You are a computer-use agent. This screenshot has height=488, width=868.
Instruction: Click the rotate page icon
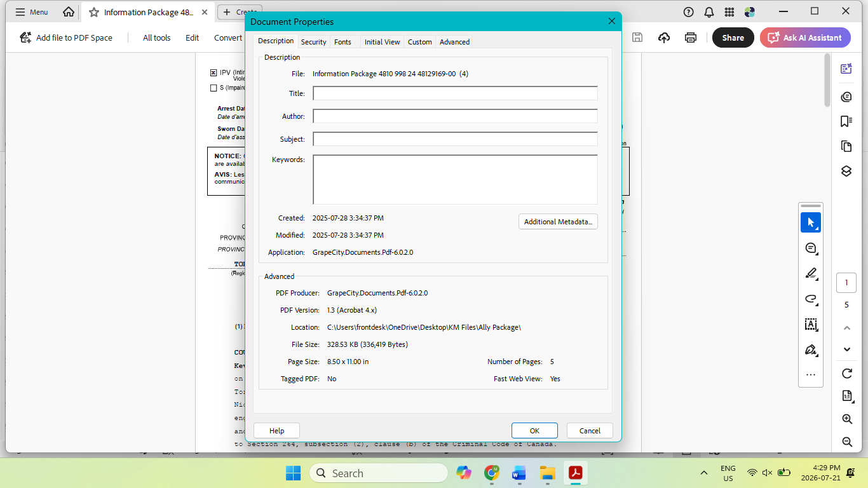846,373
